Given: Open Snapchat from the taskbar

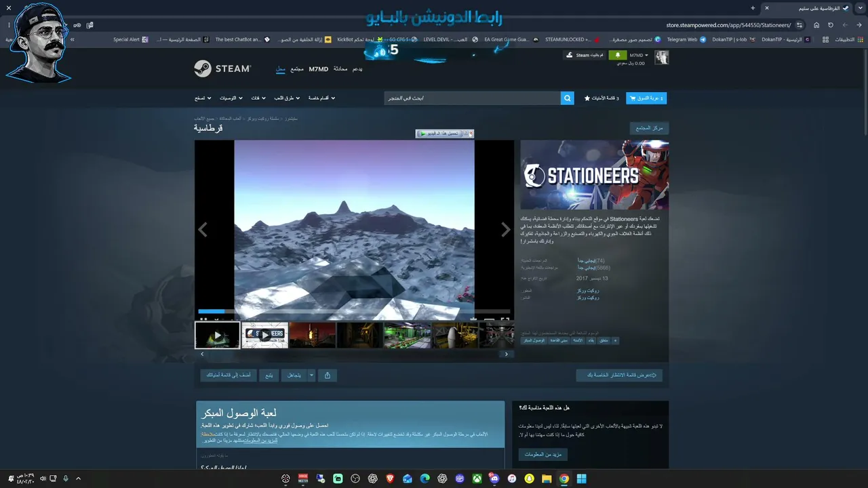Looking at the screenshot, I should [530, 479].
